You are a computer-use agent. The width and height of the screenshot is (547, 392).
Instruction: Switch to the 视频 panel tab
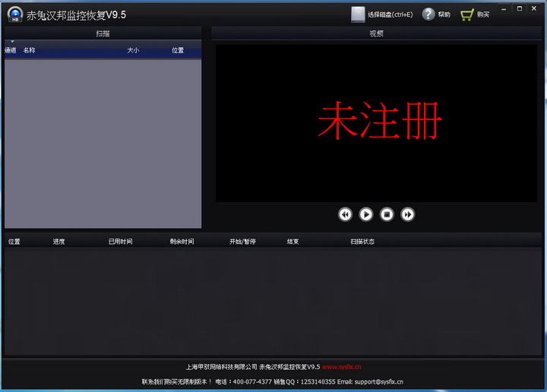(x=376, y=33)
